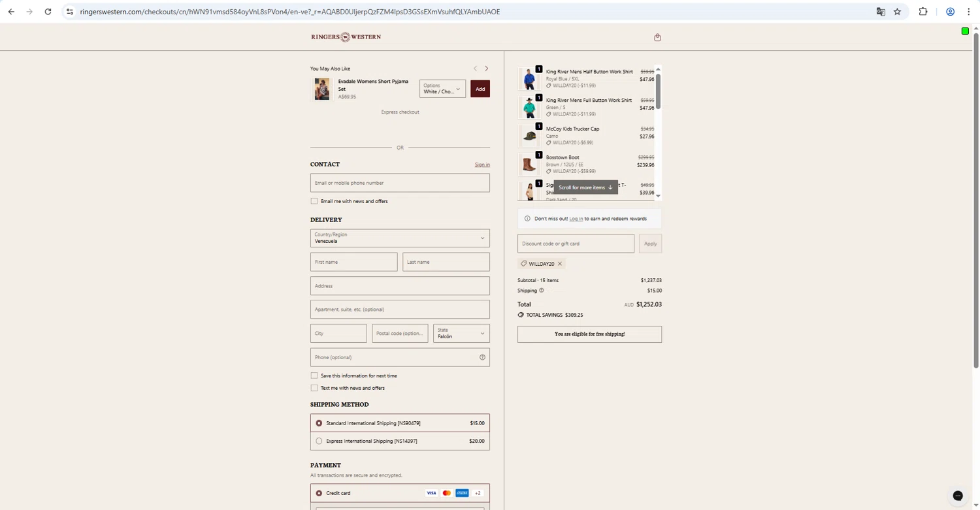Remove the WILLDAY20 discount code
The image size is (980, 510).
[560, 264]
